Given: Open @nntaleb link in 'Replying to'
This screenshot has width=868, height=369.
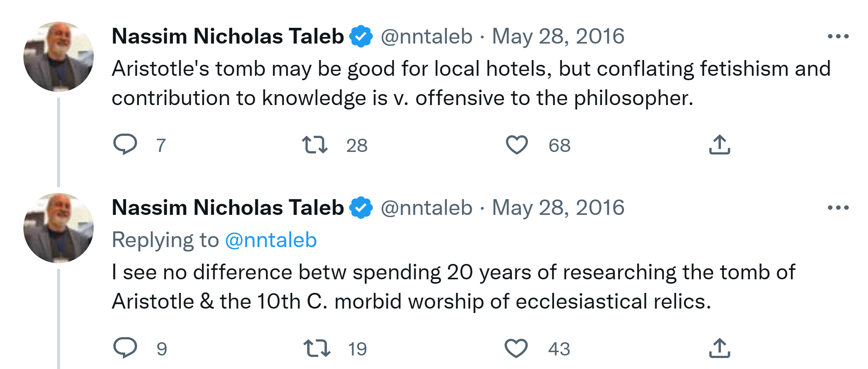Looking at the screenshot, I should [271, 240].
